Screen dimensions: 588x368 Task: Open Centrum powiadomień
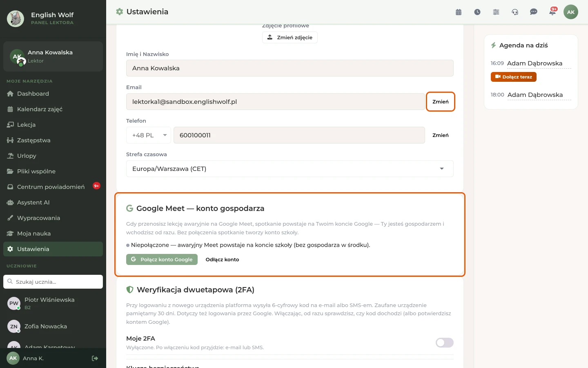click(x=53, y=187)
